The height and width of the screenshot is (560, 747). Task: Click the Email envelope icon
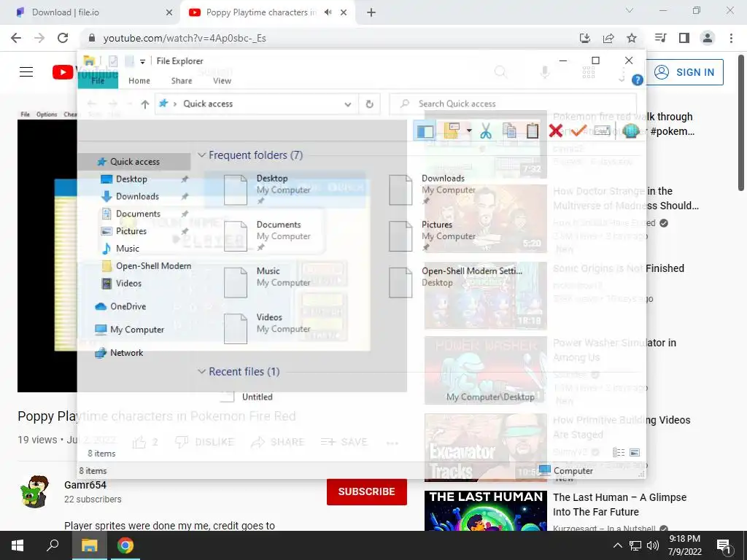click(602, 131)
